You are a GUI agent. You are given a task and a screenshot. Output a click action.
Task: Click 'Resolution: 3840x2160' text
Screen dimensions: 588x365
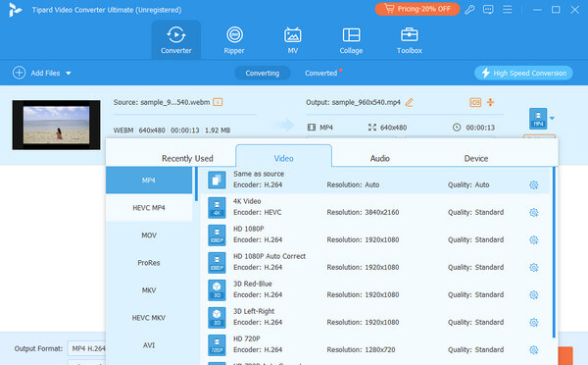pyautogui.click(x=363, y=212)
